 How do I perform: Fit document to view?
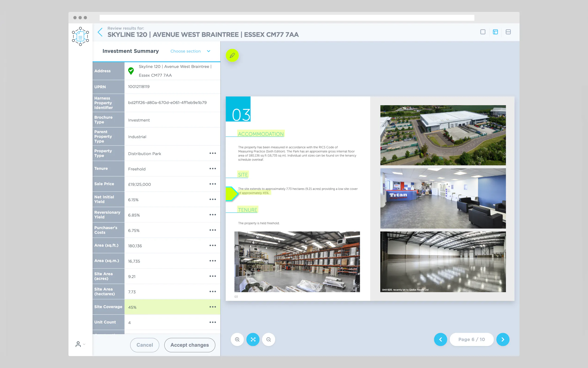253,339
